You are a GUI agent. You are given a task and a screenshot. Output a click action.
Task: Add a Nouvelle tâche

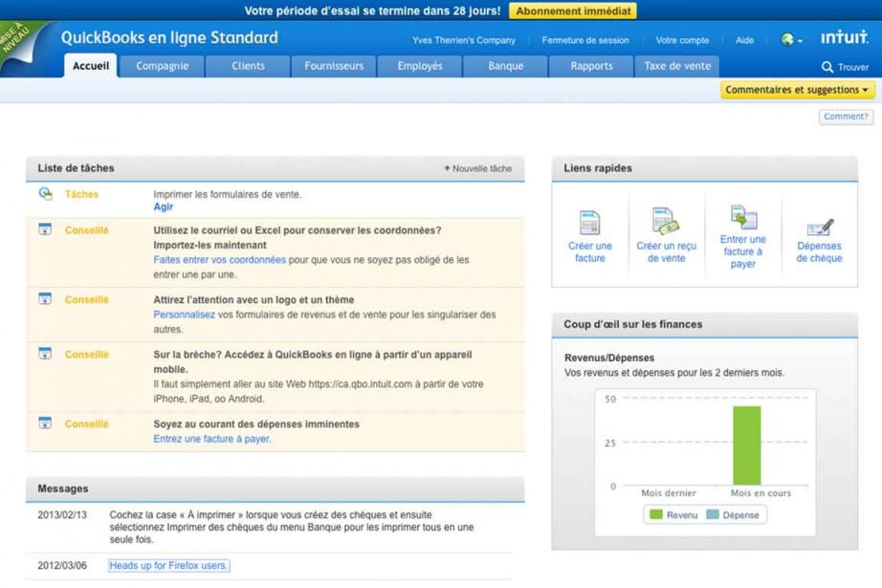point(477,168)
